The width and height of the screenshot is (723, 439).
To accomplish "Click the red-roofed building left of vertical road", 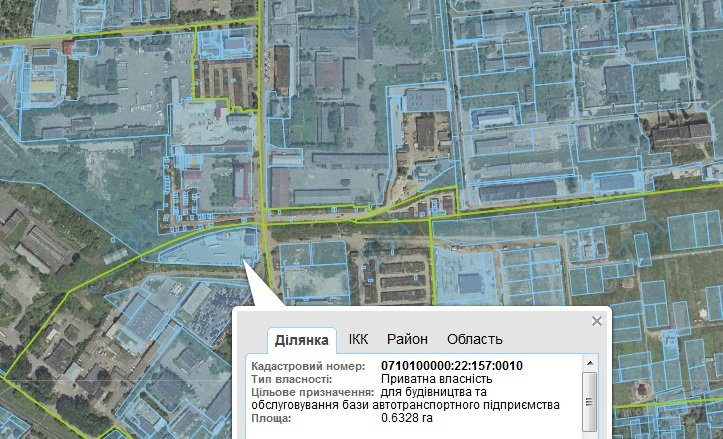I will (x=242, y=184).
